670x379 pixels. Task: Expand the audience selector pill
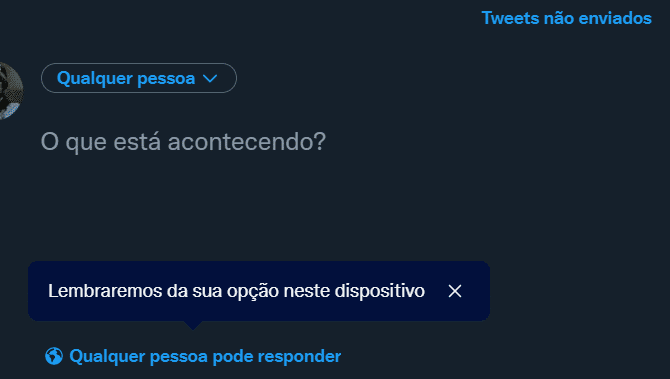tap(139, 78)
